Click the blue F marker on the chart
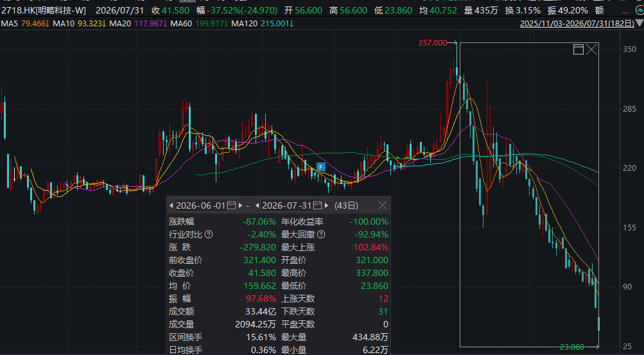The image size is (644, 355). tap(321, 167)
